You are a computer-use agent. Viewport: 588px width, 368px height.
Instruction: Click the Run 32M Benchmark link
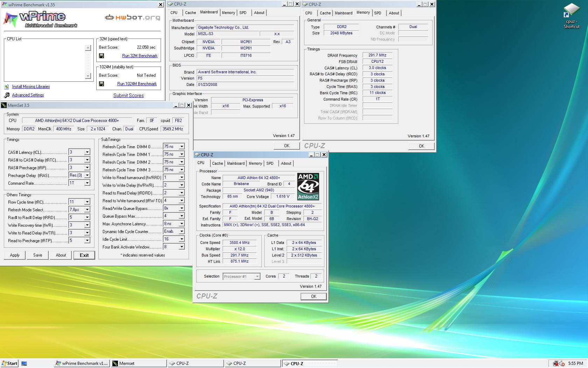[x=140, y=56]
